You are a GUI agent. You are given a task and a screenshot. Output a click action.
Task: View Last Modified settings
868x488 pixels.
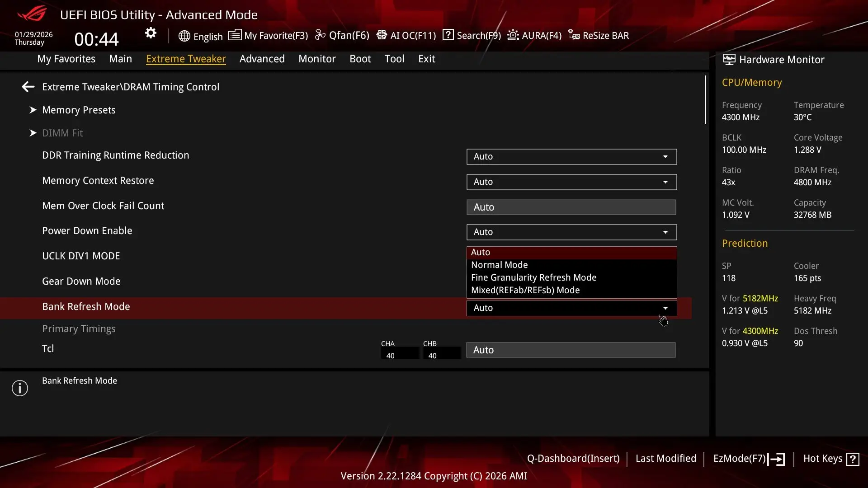(x=666, y=459)
